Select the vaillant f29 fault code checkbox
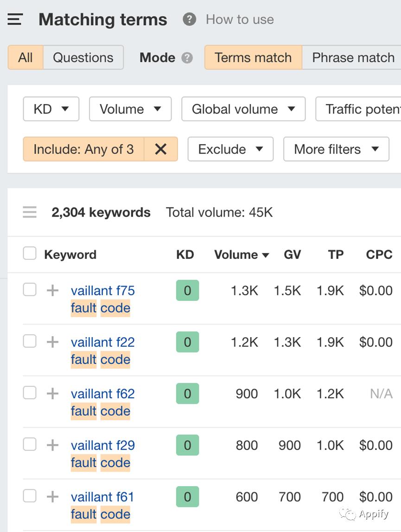This screenshot has width=401, height=532. coord(30,444)
